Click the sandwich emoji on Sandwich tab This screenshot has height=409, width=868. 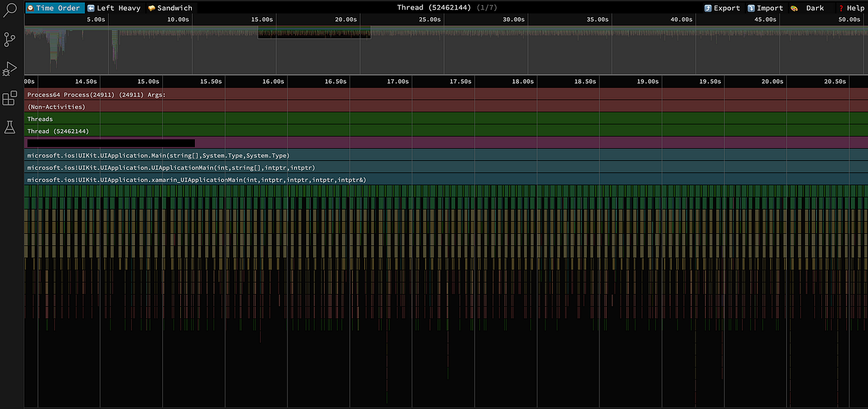point(151,8)
